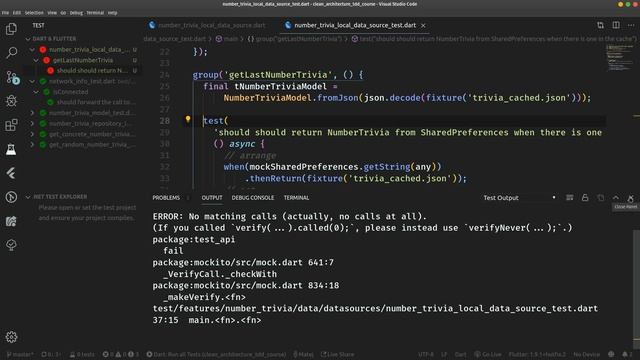Switch to the TERMINAL panel tab
Image resolution: width=640 pixels, height=360 pixels.
point(296,198)
